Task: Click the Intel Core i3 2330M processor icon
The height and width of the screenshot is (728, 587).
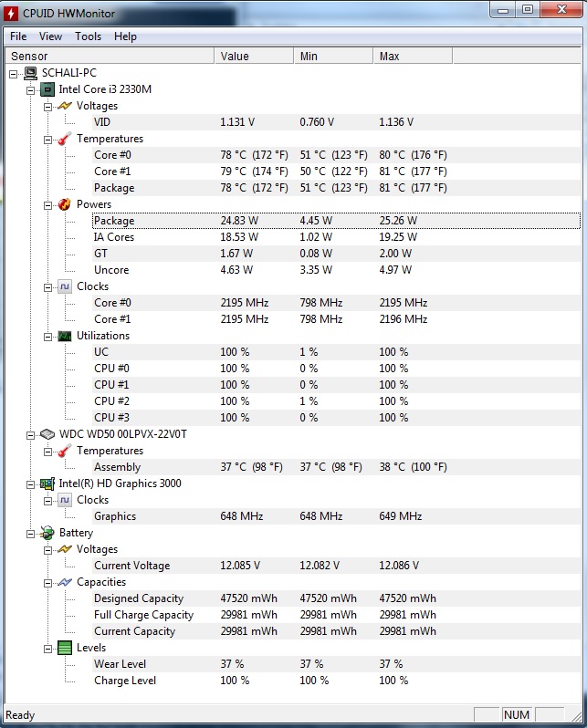Action: coord(47,89)
